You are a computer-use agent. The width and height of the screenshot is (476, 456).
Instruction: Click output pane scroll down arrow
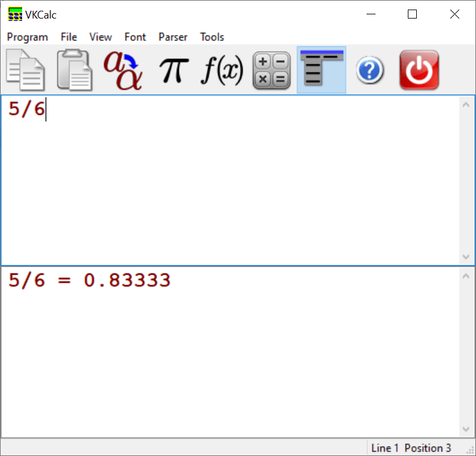(466, 429)
